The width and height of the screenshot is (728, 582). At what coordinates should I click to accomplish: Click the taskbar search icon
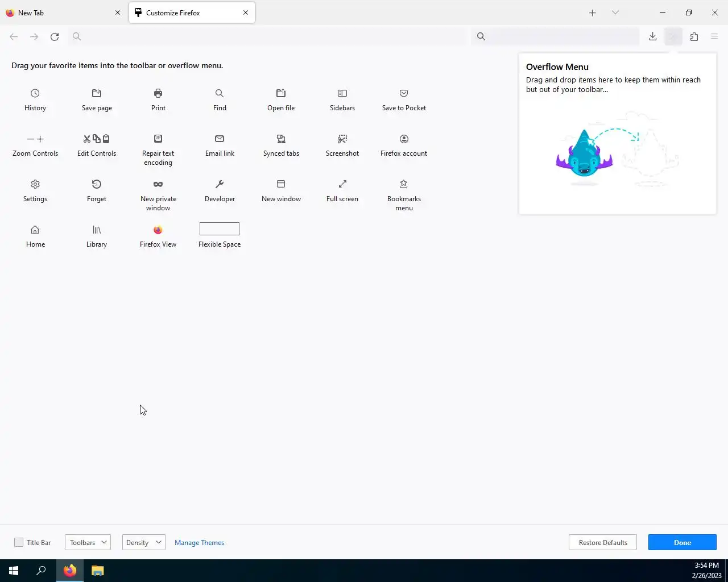point(41,571)
